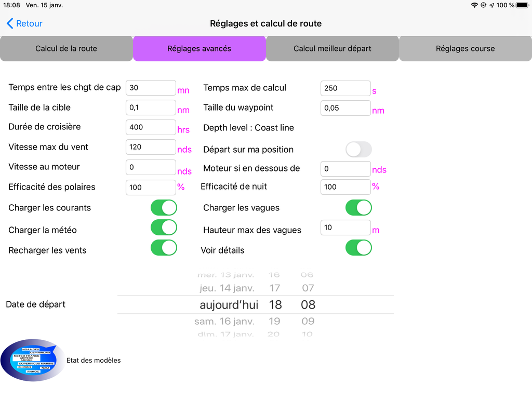Screen dimensions: 532x399
Task: Turn off Charger la météo switch
Action: [x=164, y=228]
